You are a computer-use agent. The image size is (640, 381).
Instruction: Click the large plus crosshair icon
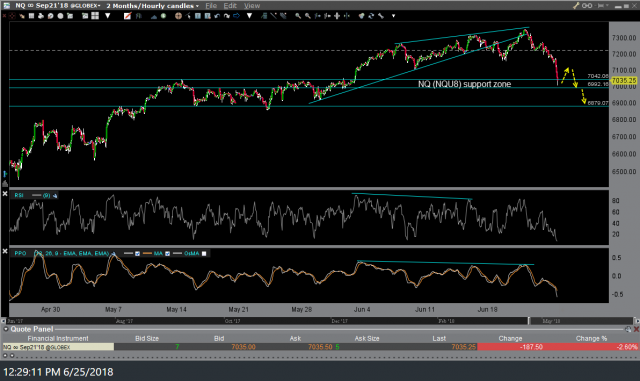337,16
